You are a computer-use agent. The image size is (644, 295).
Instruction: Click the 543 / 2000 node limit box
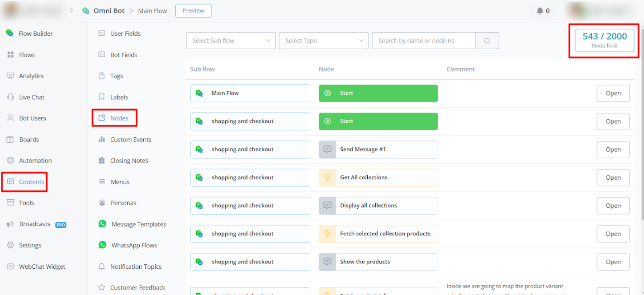605,41
